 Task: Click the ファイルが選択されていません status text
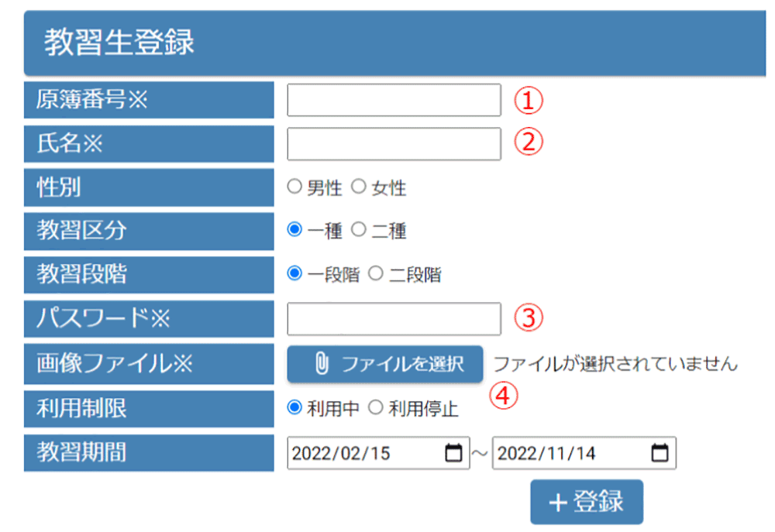pyautogui.click(x=615, y=364)
